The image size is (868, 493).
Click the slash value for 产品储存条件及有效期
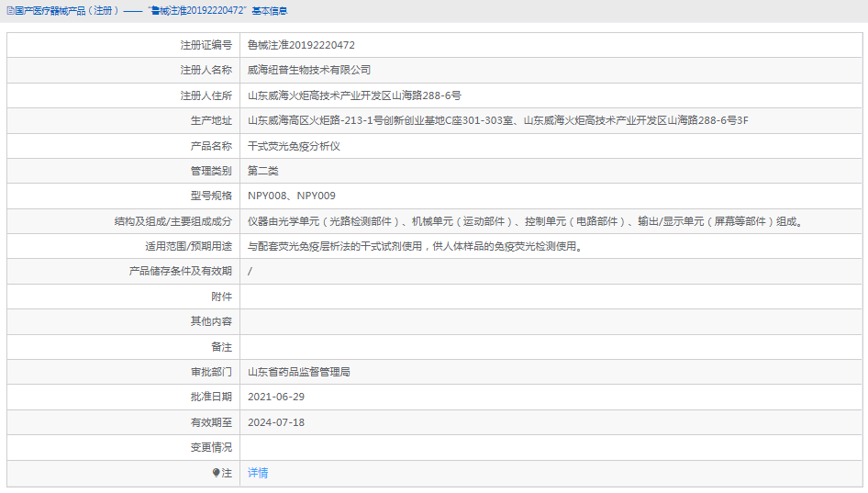250,272
